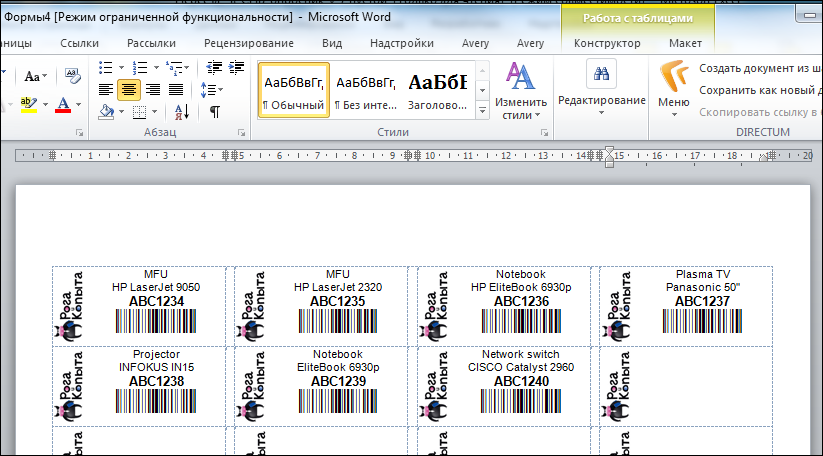Viewport: 823px width, 456px height.
Task: Toggle the paragraph marks display
Action: click(215, 111)
